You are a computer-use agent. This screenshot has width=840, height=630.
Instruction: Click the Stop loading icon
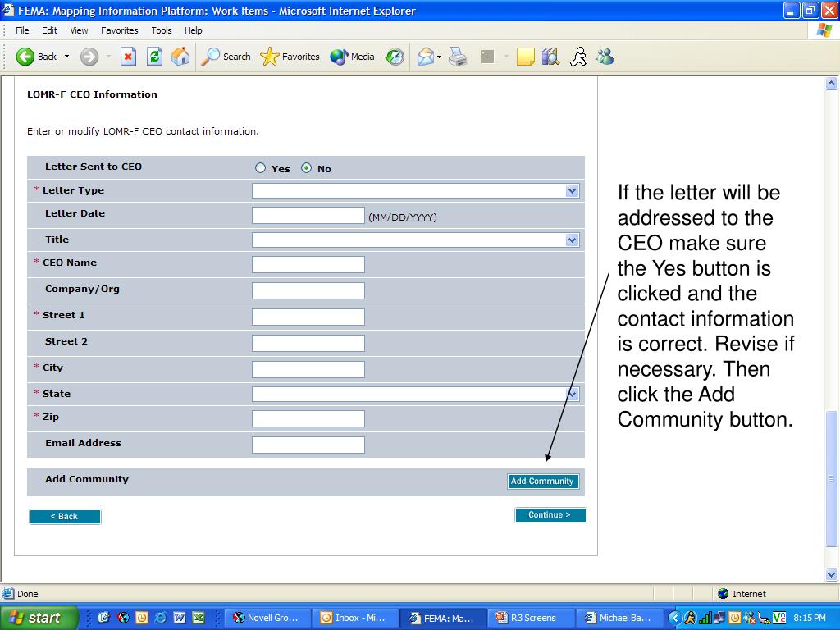coord(128,57)
